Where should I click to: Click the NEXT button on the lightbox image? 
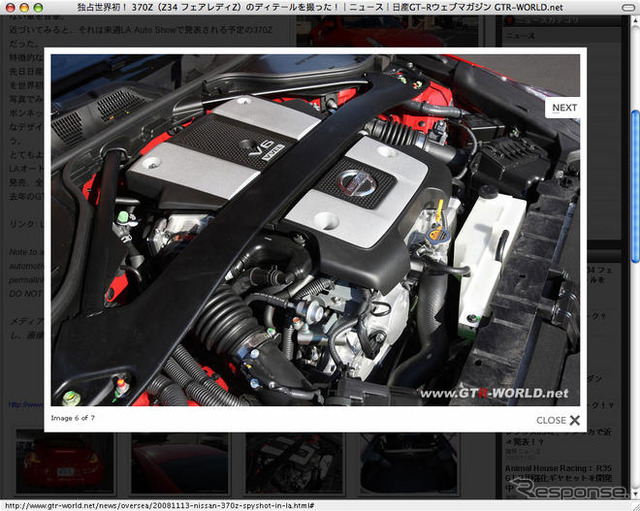563,108
